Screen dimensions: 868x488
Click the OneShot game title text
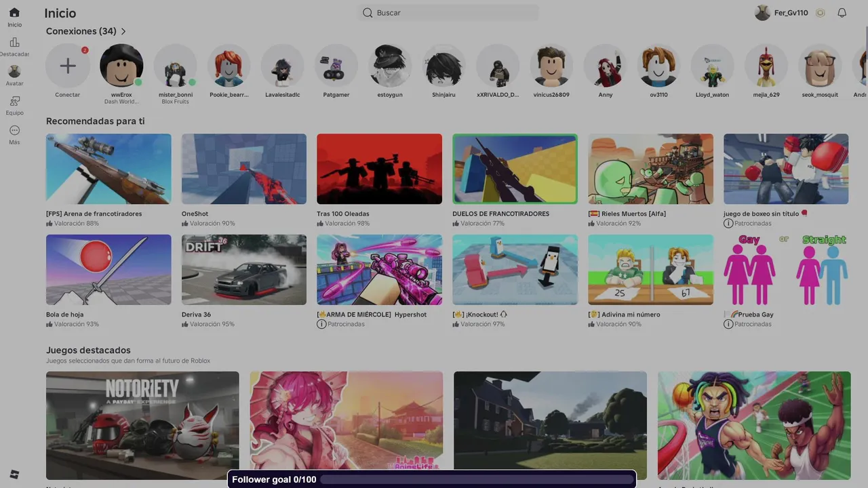pos(195,213)
